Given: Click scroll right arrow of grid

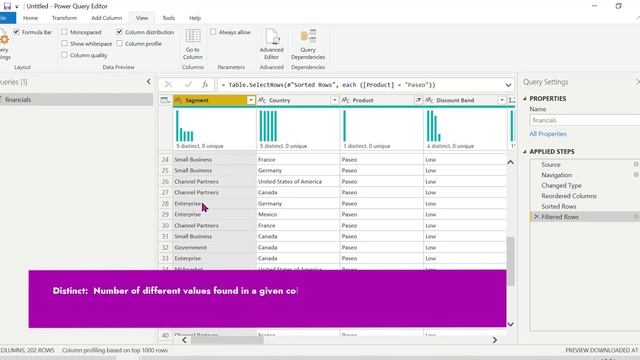Looking at the screenshot, I should click(495, 340).
